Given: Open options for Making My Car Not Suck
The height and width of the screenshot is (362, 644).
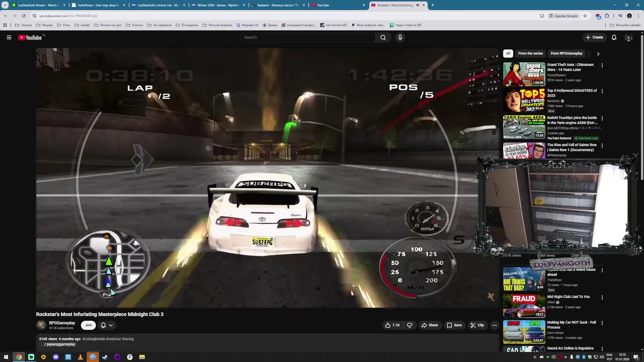Looking at the screenshot, I should (x=602, y=323).
